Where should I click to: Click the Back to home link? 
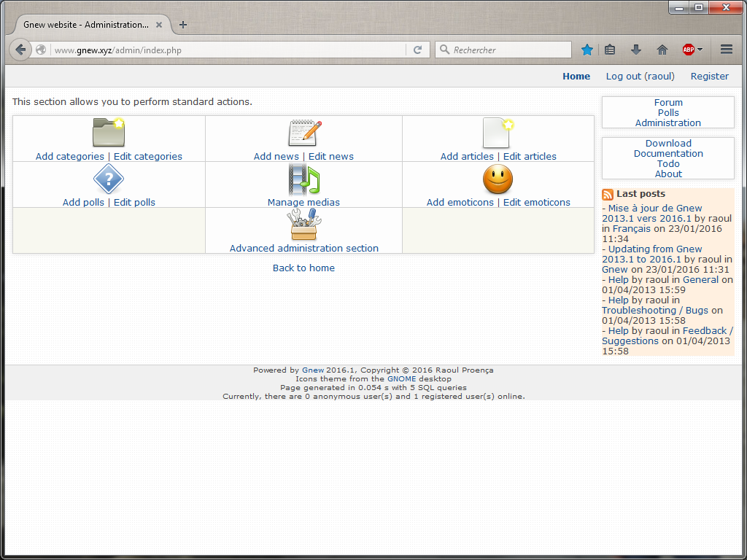tap(303, 268)
